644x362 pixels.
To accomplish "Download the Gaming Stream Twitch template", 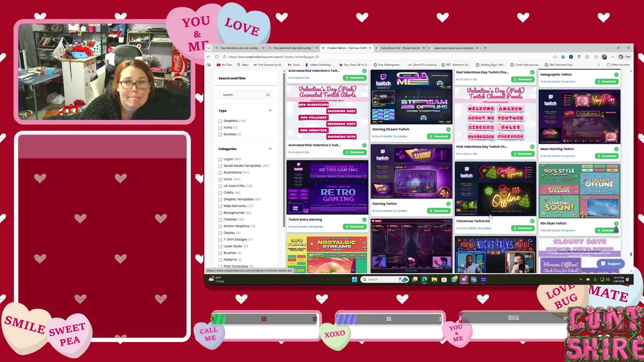I will [439, 136].
